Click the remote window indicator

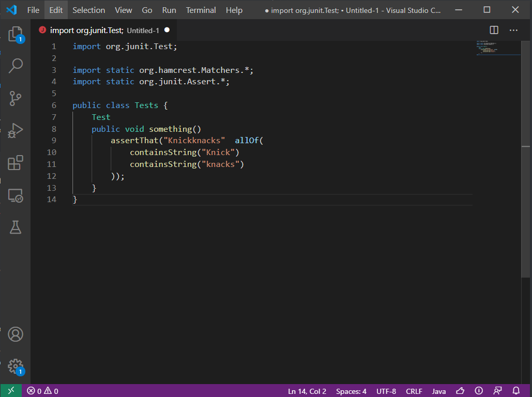11,391
